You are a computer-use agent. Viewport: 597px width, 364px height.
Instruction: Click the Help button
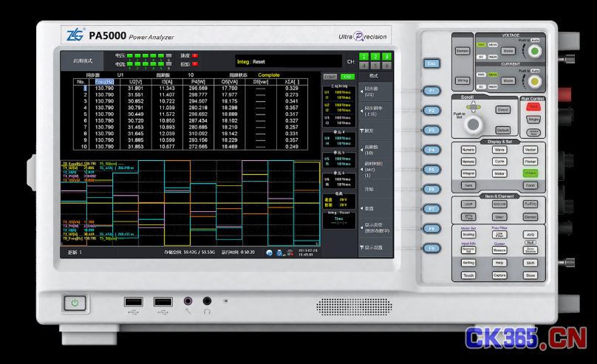point(499,263)
